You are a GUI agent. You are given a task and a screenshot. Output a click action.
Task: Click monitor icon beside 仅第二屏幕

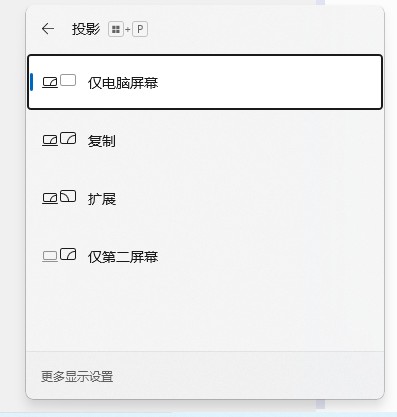(x=68, y=254)
